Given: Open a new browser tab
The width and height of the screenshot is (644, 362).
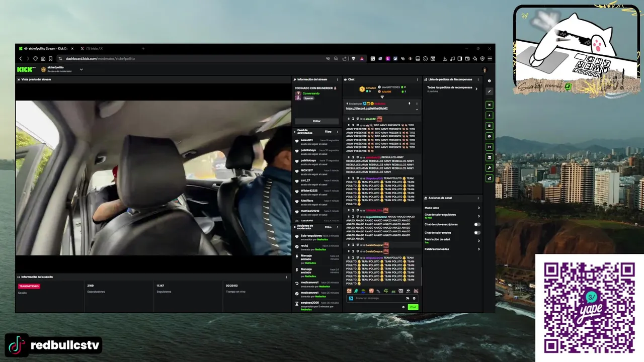Looking at the screenshot, I should 143,49.
